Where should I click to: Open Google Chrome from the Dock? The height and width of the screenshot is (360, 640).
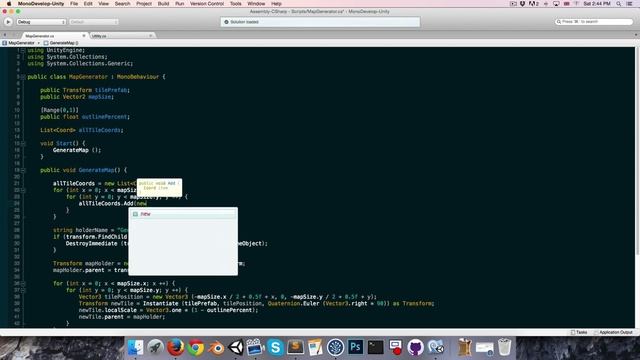(x=196, y=347)
